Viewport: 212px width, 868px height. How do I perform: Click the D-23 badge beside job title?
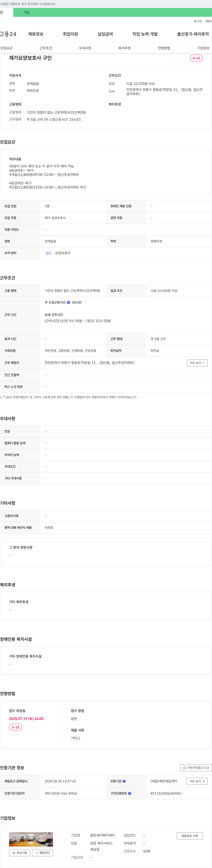coord(196,58)
